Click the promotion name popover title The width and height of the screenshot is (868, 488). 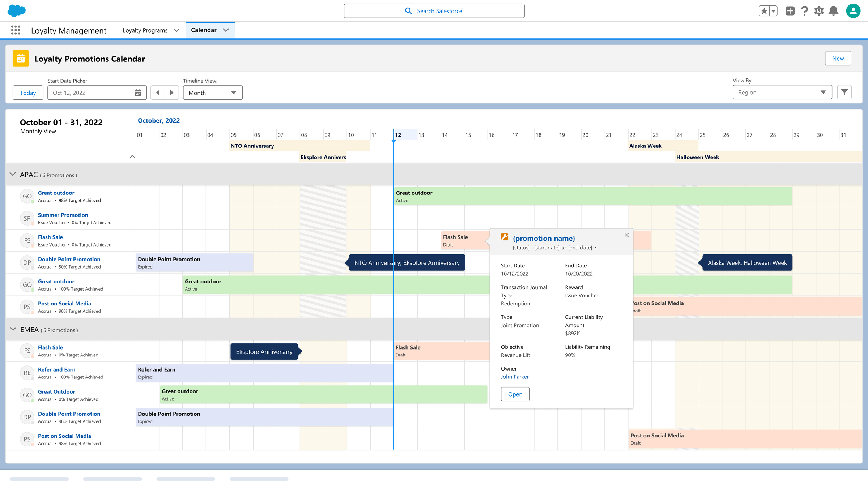tap(544, 238)
